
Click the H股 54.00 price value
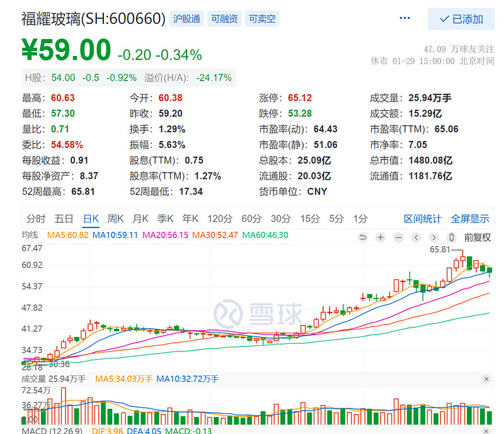coord(64,78)
